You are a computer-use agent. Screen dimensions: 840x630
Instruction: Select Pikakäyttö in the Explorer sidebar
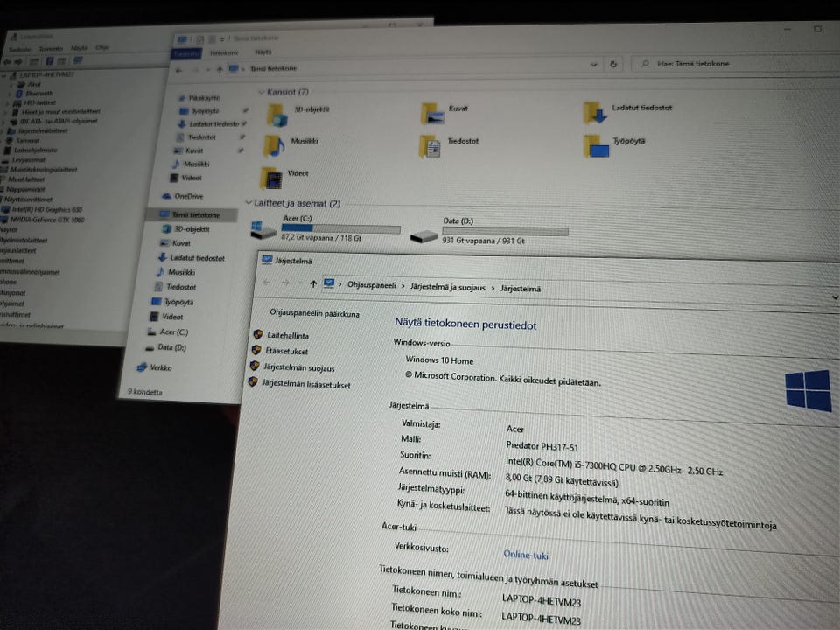click(199, 98)
